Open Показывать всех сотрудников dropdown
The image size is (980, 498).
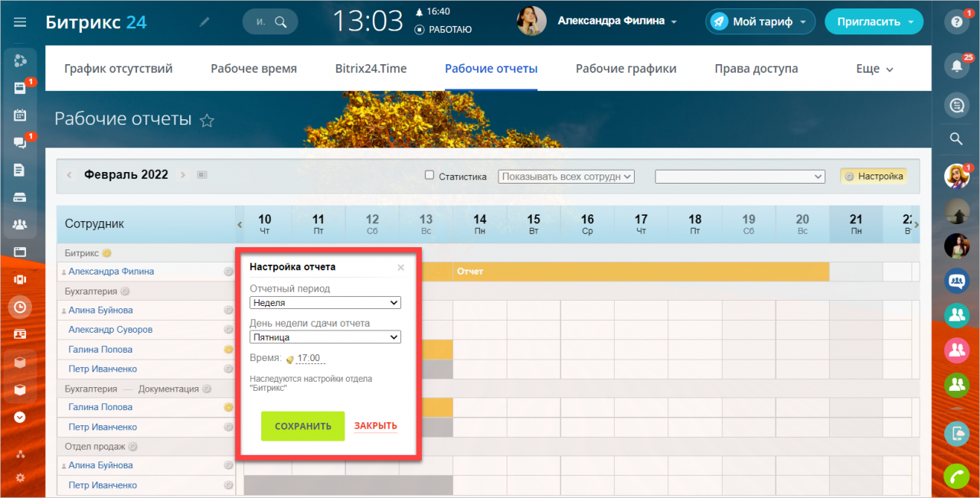point(567,176)
